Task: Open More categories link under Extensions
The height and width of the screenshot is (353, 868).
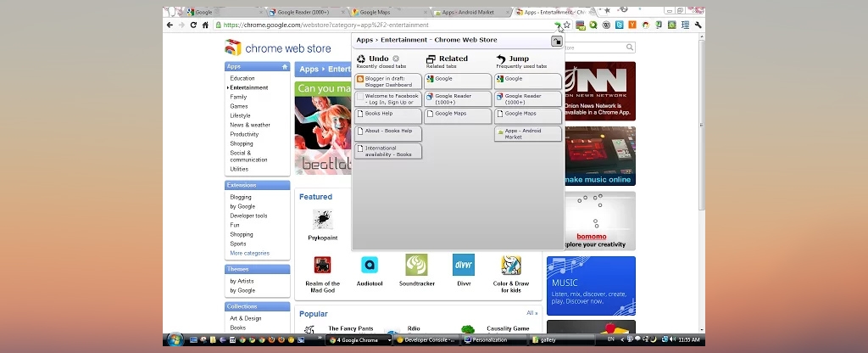Action: tap(250, 253)
